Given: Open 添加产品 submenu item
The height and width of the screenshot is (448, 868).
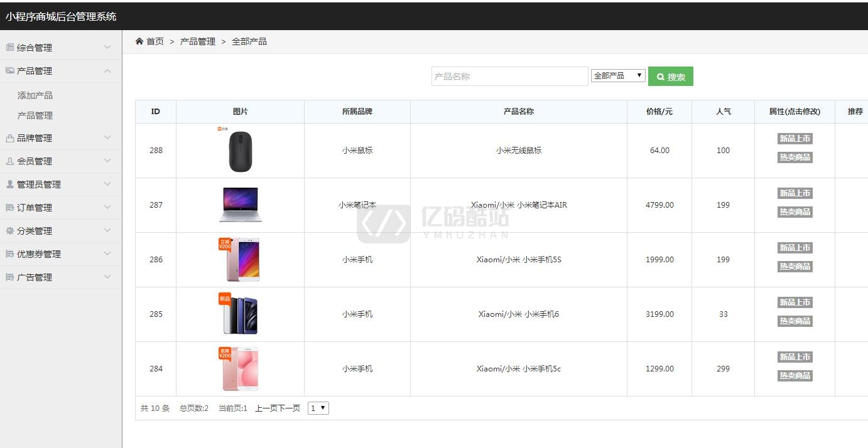Looking at the screenshot, I should [x=35, y=95].
